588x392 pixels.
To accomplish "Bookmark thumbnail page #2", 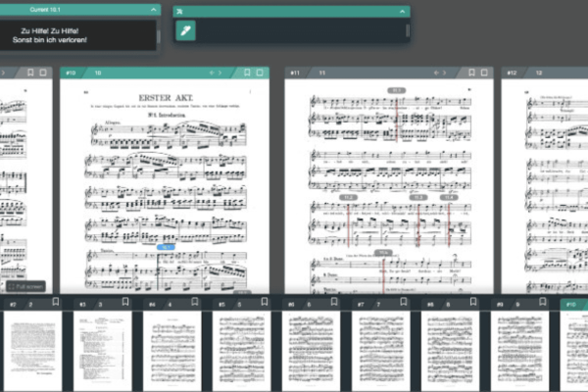I will coord(56,302).
